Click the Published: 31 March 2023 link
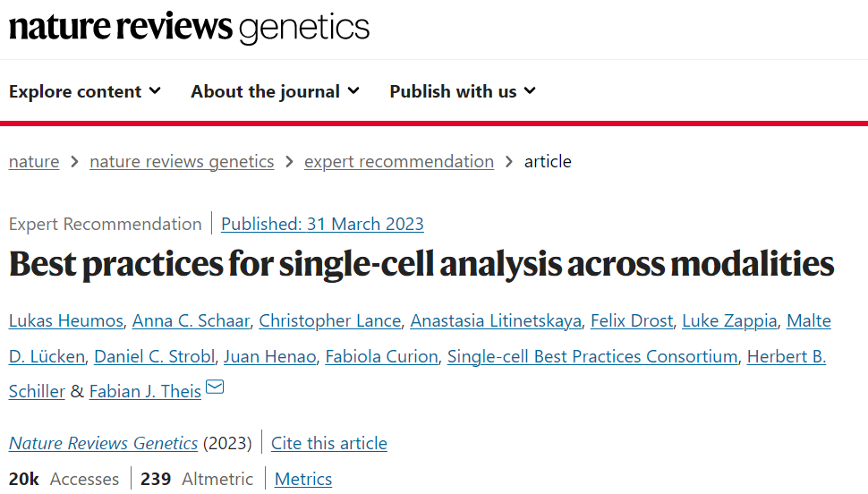The width and height of the screenshot is (868, 494). (x=322, y=224)
